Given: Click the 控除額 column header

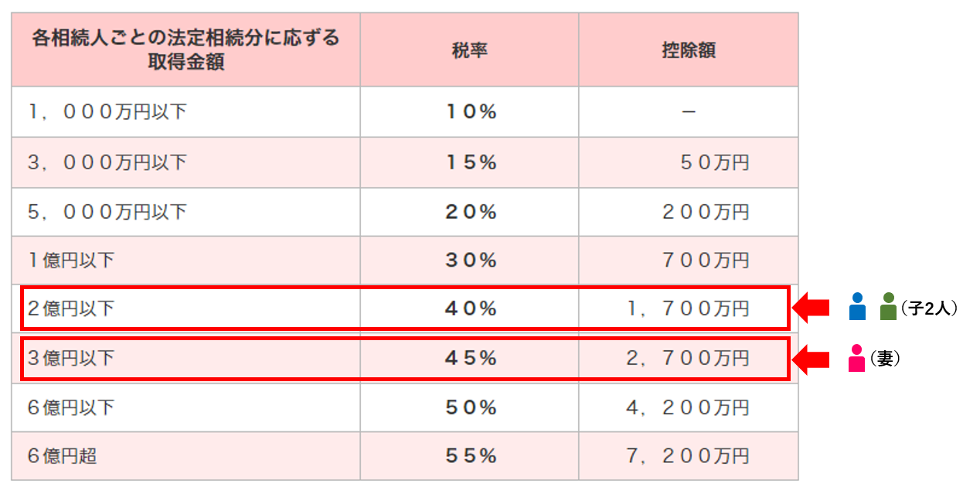Looking at the screenshot, I should point(689,50).
